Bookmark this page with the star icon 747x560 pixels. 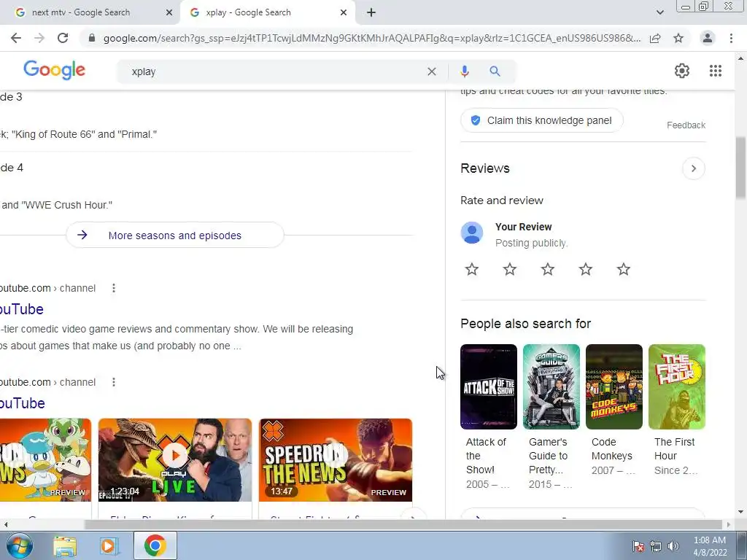click(678, 38)
